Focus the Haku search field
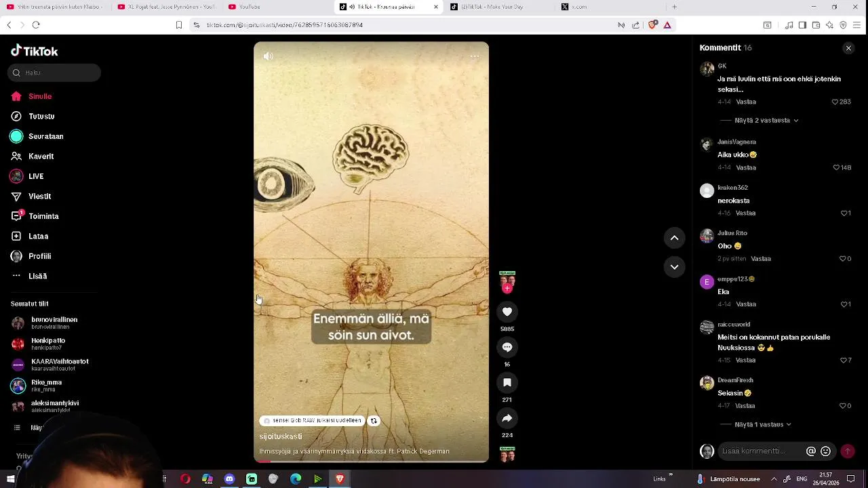 point(54,73)
